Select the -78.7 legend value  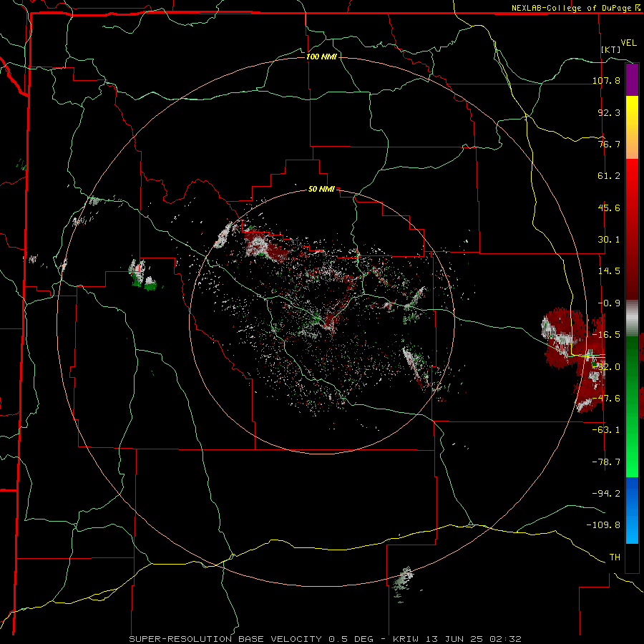click(x=606, y=462)
